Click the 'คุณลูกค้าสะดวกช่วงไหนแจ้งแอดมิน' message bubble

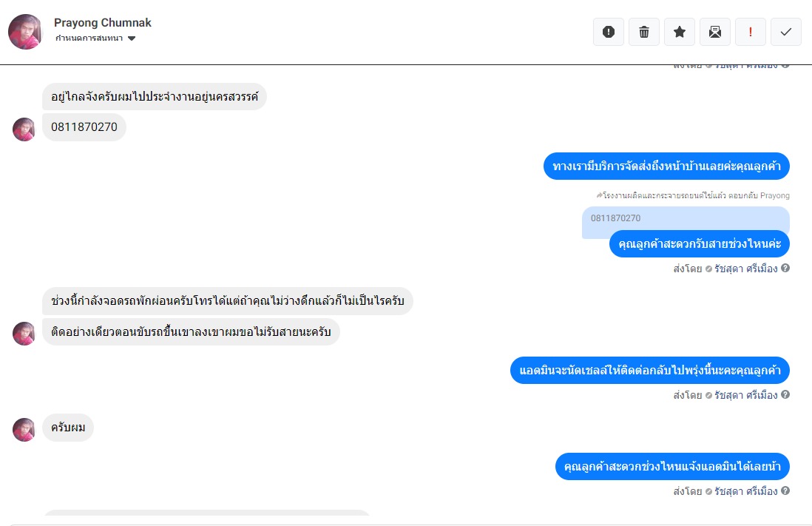coord(672,467)
